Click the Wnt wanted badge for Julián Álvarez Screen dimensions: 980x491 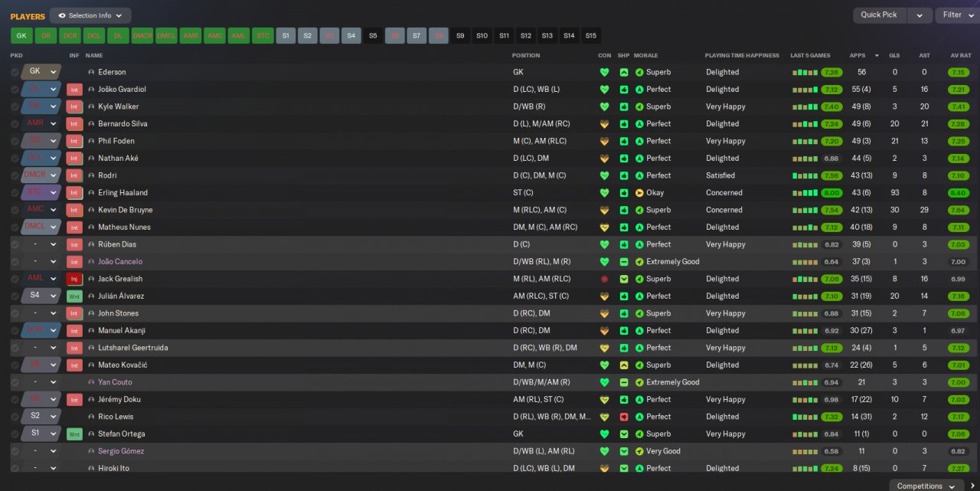pos(74,296)
